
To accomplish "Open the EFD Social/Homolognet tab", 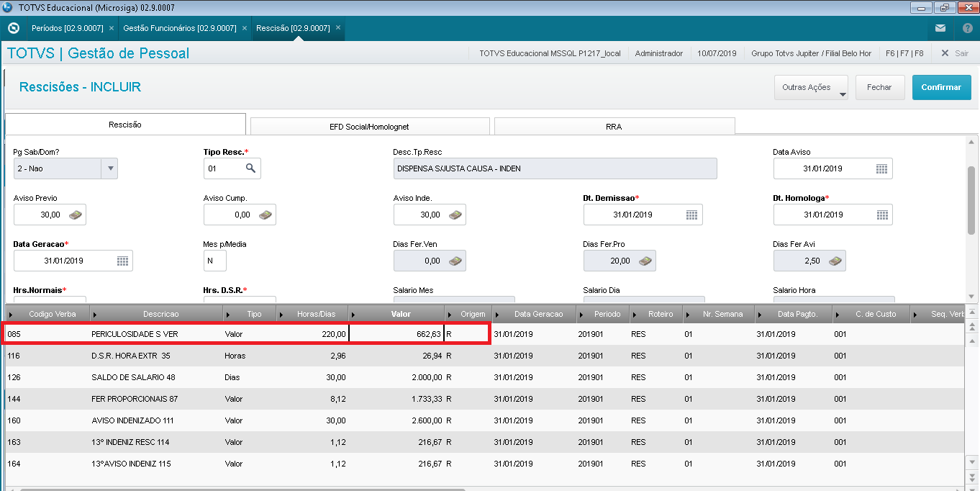I will 369,127.
